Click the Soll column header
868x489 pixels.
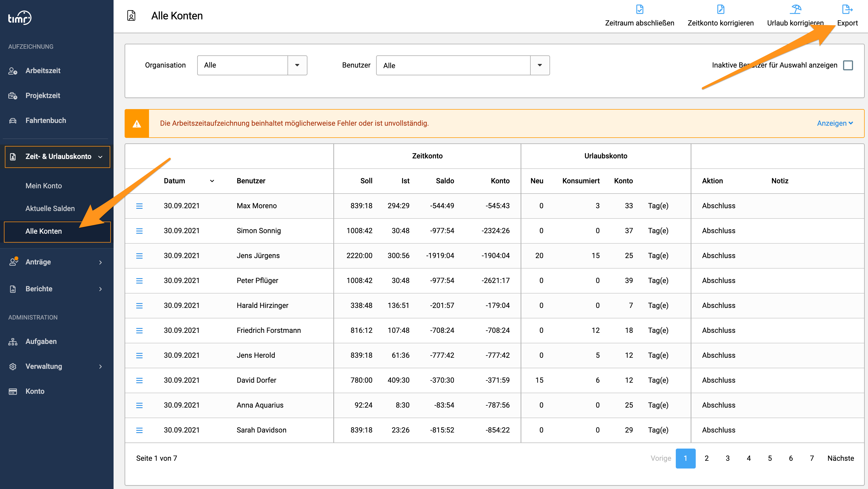click(366, 181)
